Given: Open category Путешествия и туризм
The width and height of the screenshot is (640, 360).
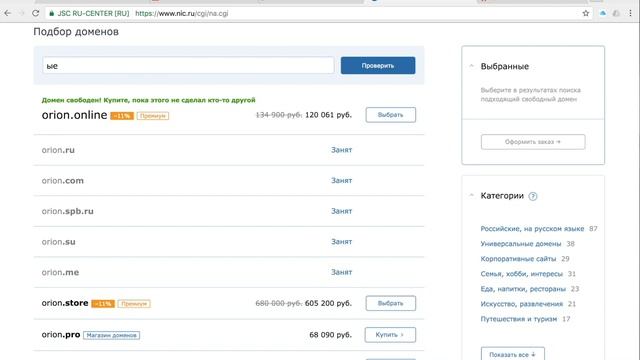Looking at the screenshot, I should tap(519, 319).
